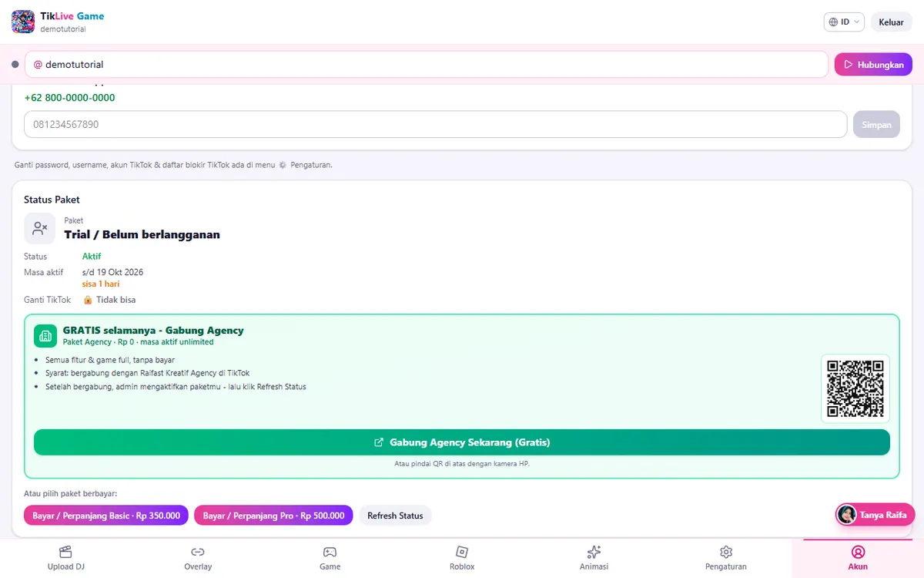Image resolution: width=924 pixels, height=578 pixels.
Task: Click Gabung Agency Sekarang (Gratis) button
Action: coord(462,442)
